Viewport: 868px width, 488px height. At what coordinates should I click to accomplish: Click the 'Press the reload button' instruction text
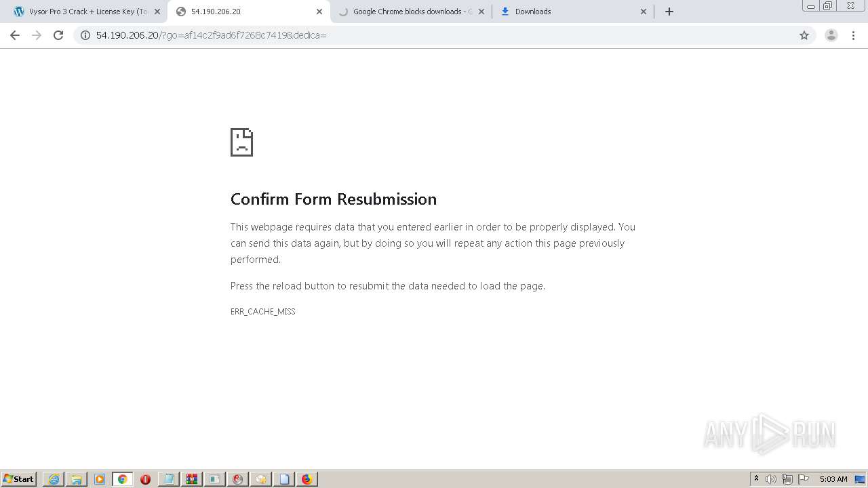pyautogui.click(x=388, y=286)
